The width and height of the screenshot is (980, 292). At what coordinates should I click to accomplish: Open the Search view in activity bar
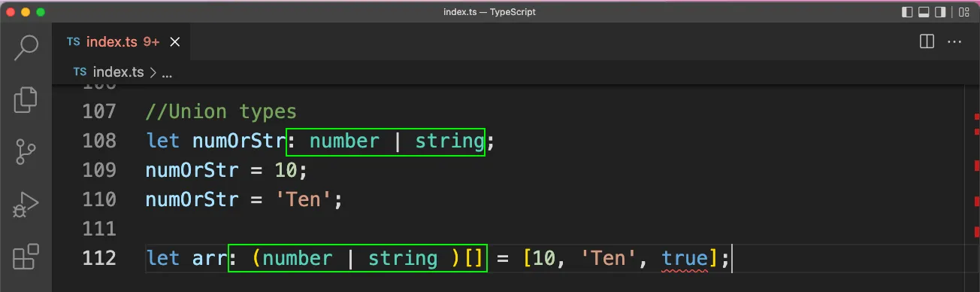pos(26,47)
